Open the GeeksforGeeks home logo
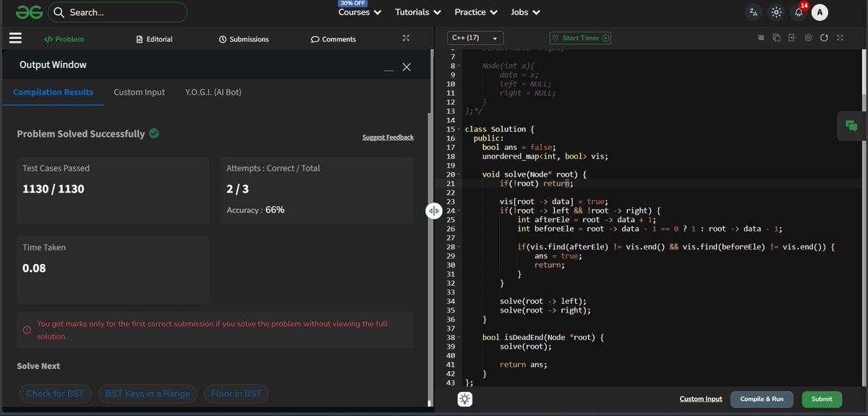The image size is (868, 416). pyautogui.click(x=29, y=12)
